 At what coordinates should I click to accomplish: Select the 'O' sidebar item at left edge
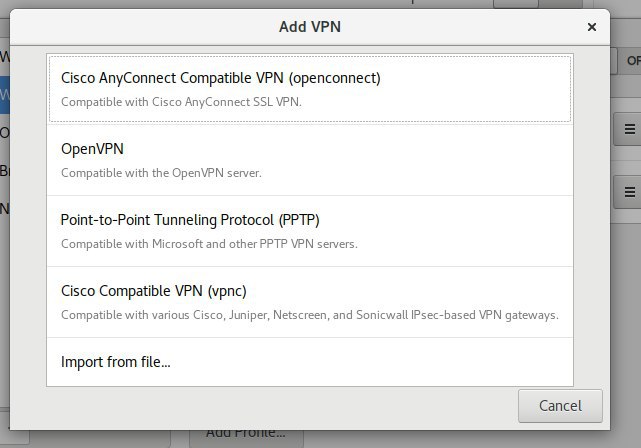coord(4,133)
